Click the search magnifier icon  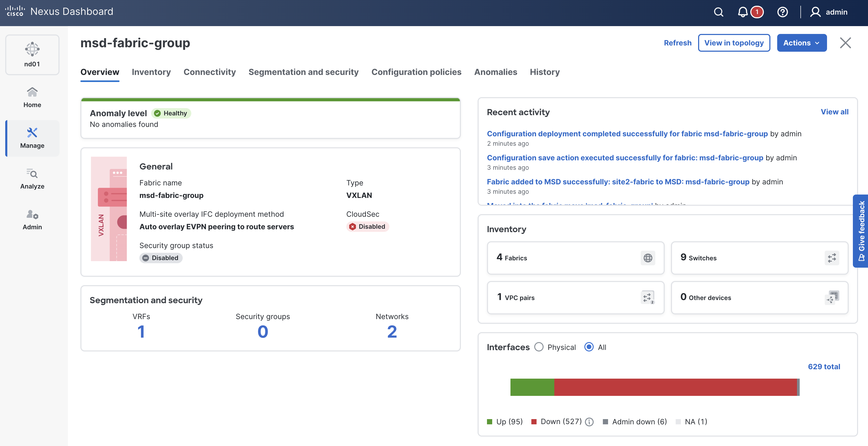718,12
